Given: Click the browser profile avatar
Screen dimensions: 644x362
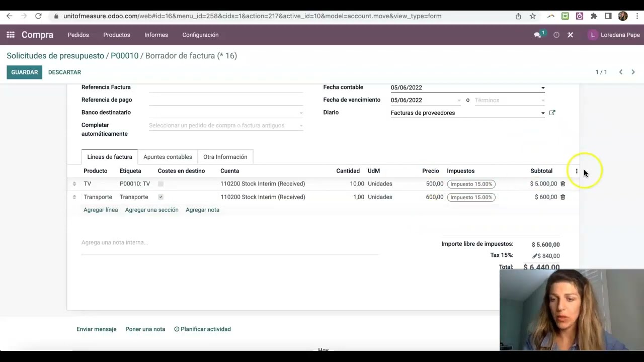Looking at the screenshot, I should coord(623,16).
